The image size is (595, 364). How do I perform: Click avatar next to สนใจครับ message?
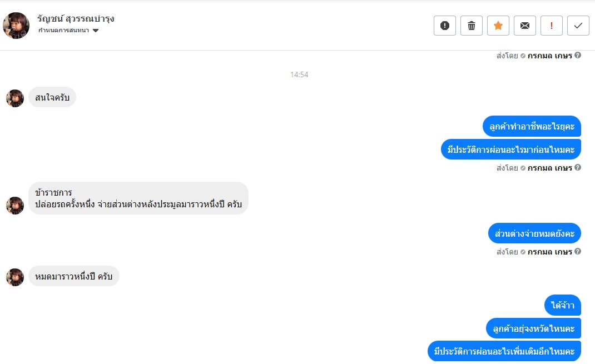15,98
